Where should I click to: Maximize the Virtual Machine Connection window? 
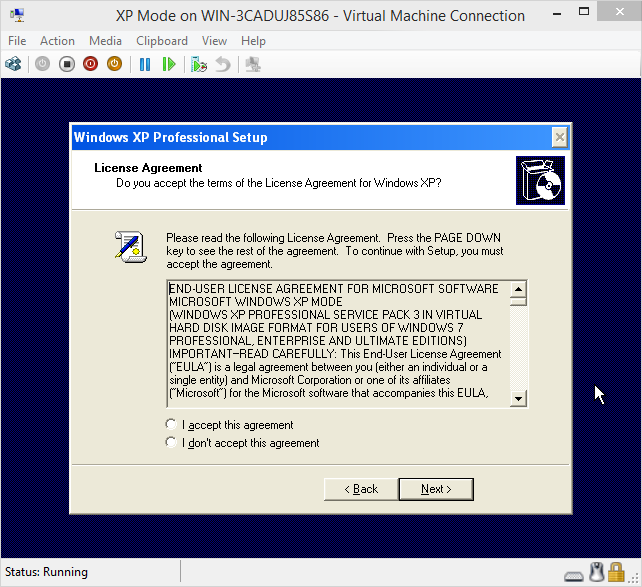pos(584,12)
